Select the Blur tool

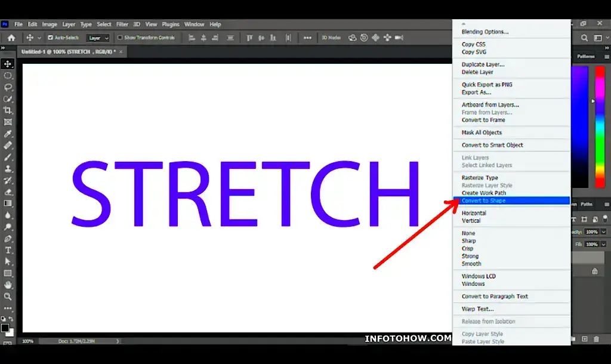point(8,215)
